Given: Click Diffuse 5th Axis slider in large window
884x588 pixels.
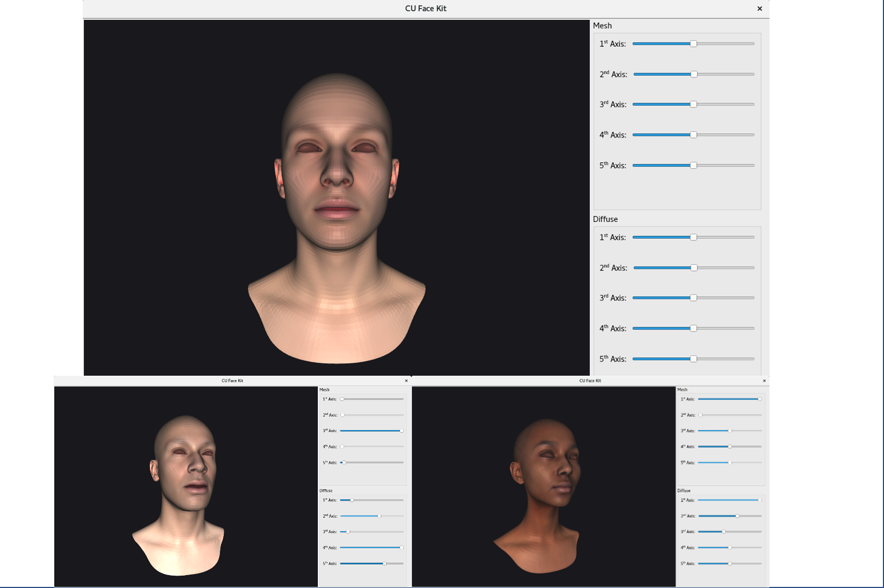Looking at the screenshot, I should point(693,359).
